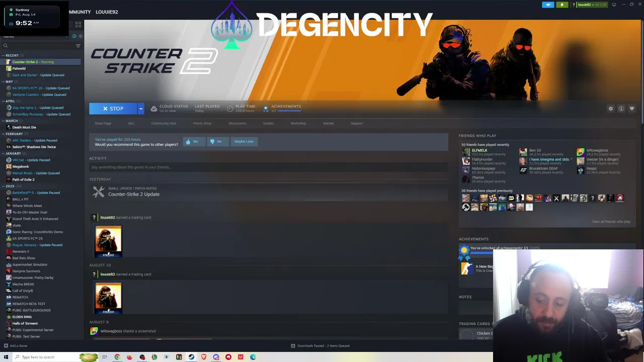644x362 pixels.
Task: Launch Firefox from the taskbar
Action: click(129, 357)
